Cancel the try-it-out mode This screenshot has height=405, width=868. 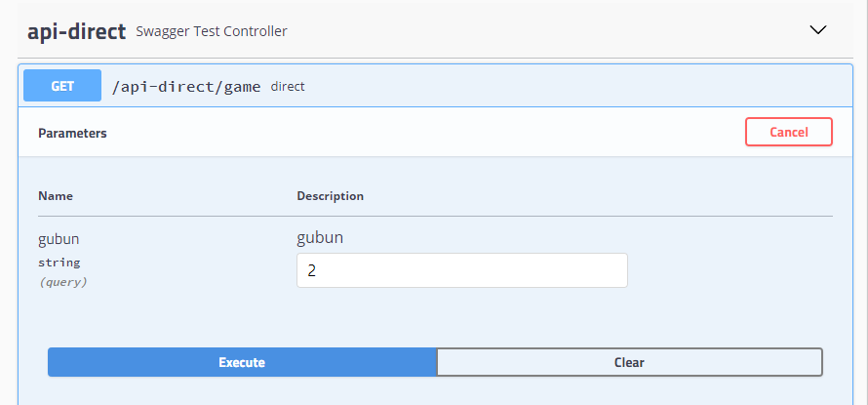pos(789,132)
